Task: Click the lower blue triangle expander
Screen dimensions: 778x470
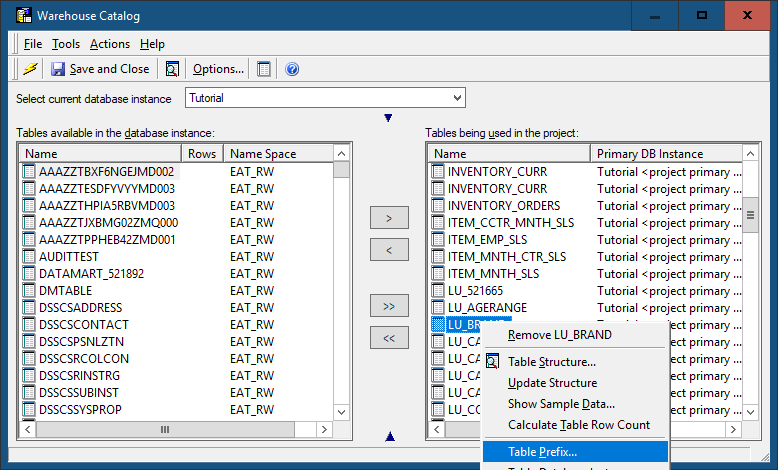Action: click(389, 436)
